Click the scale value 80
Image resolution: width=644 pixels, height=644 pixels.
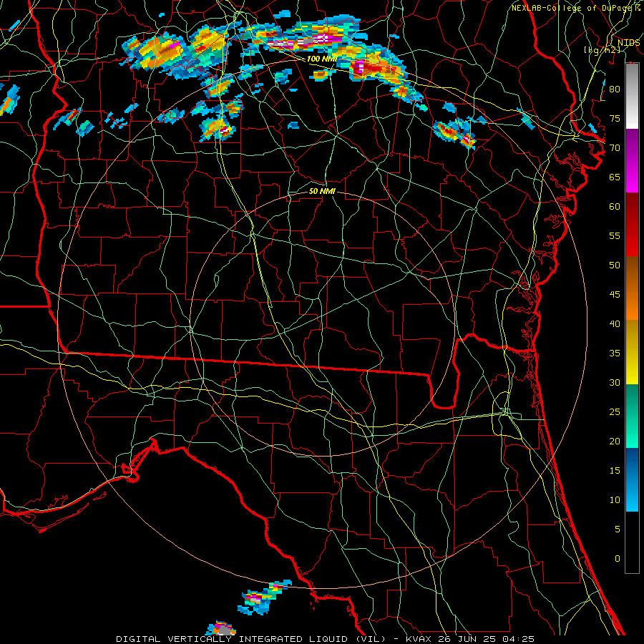click(615, 89)
